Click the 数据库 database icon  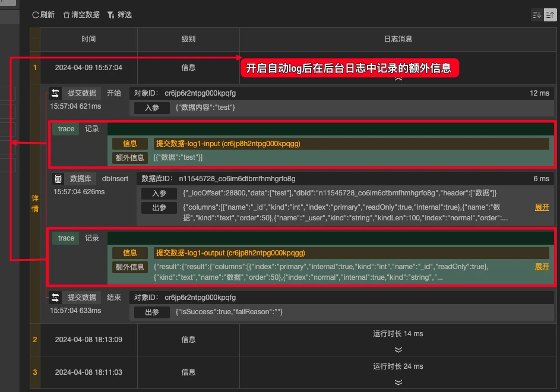click(58, 179)
